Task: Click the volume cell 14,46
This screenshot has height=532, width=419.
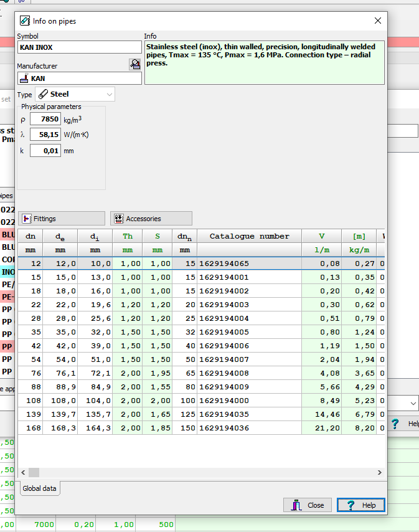Action: click(x=322, y=414)
